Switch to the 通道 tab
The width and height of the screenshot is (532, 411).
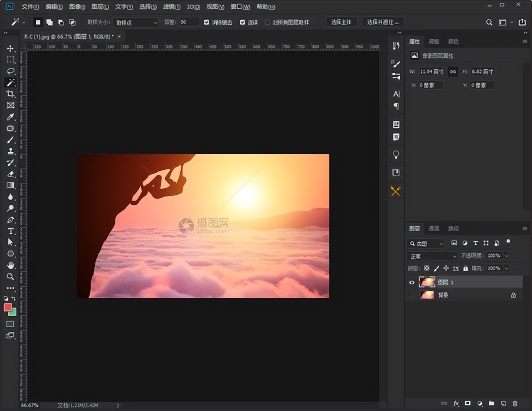433,228
